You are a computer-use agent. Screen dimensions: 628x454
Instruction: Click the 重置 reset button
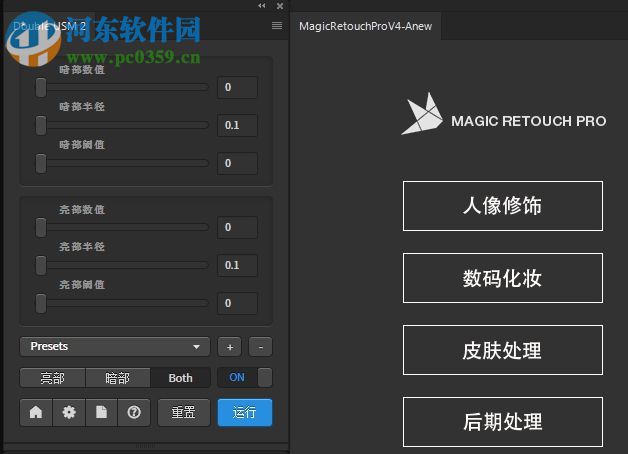(x=183, y=412)
